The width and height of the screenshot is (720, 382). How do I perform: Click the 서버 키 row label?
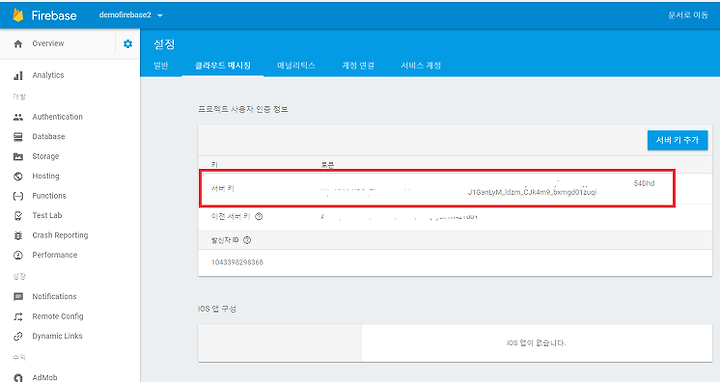[x=223, y=188]
